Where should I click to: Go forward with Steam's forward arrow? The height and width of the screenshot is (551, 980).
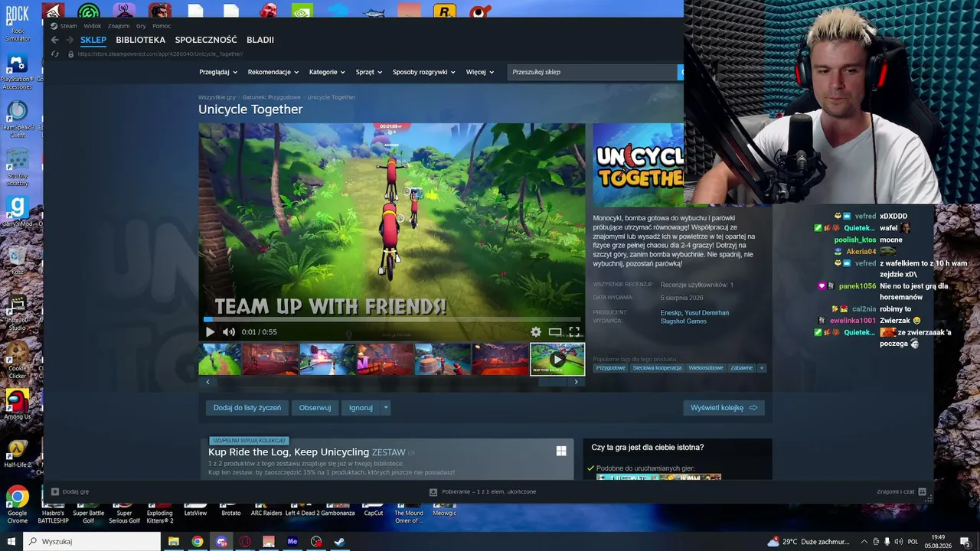point(70,40)
